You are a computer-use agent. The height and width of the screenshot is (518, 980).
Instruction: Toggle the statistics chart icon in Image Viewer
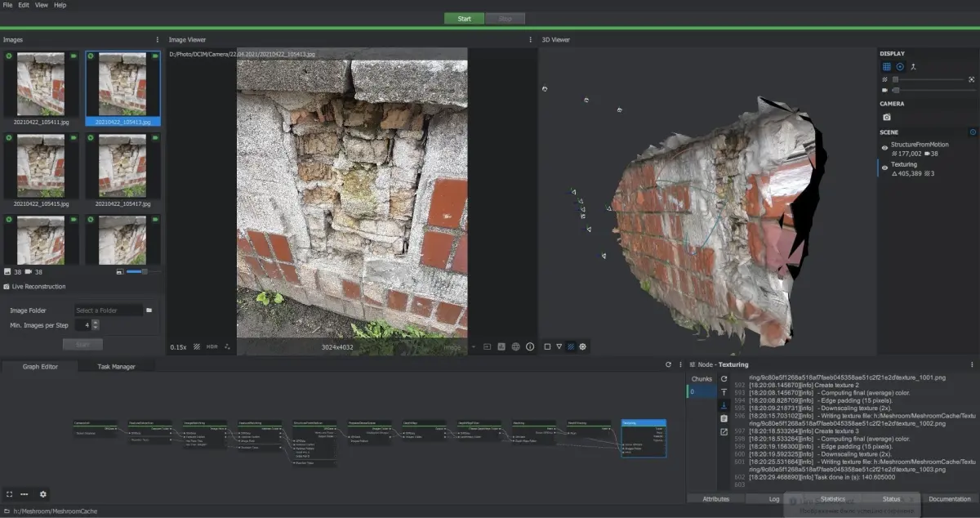point(501,346)
